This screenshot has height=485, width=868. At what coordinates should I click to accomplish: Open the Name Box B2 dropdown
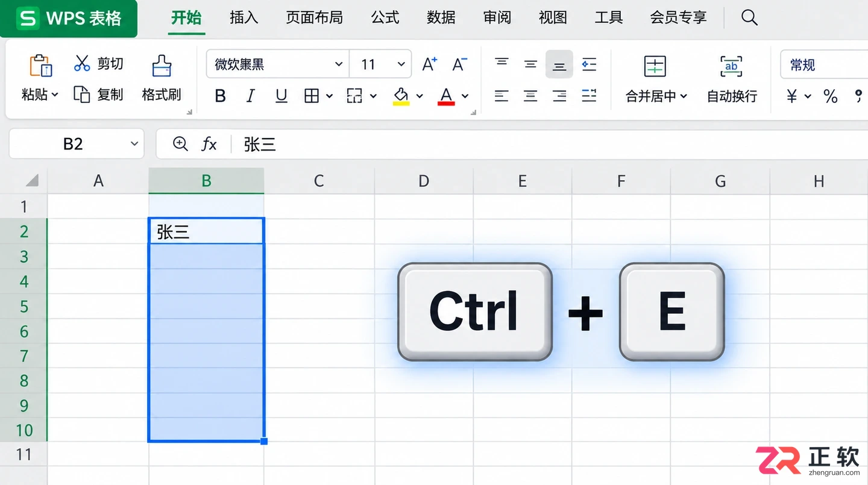(134, 144)
